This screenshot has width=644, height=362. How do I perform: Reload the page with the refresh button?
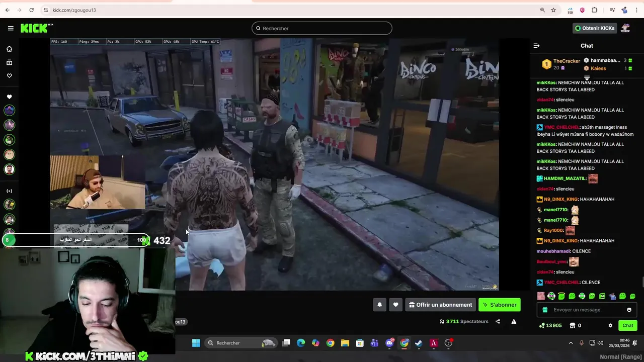coord(31,10)
